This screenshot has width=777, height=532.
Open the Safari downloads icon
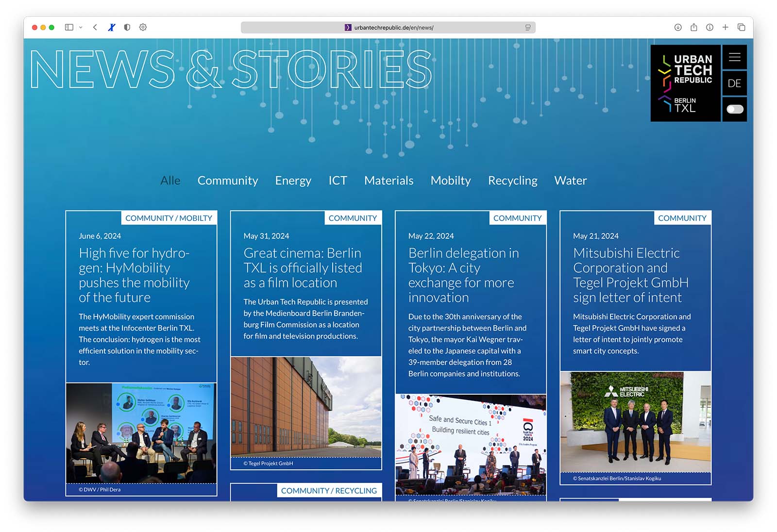pos(678,27)
